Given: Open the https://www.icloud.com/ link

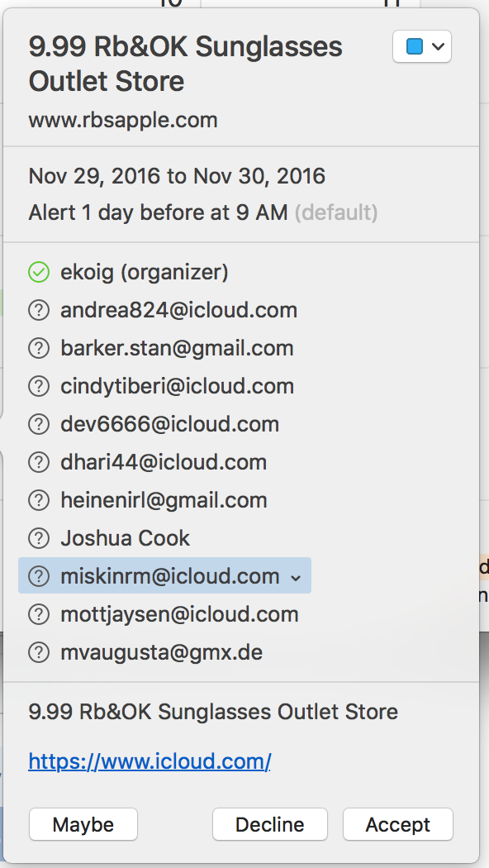Looking at the screenshot, I should (x=150, y=761).
